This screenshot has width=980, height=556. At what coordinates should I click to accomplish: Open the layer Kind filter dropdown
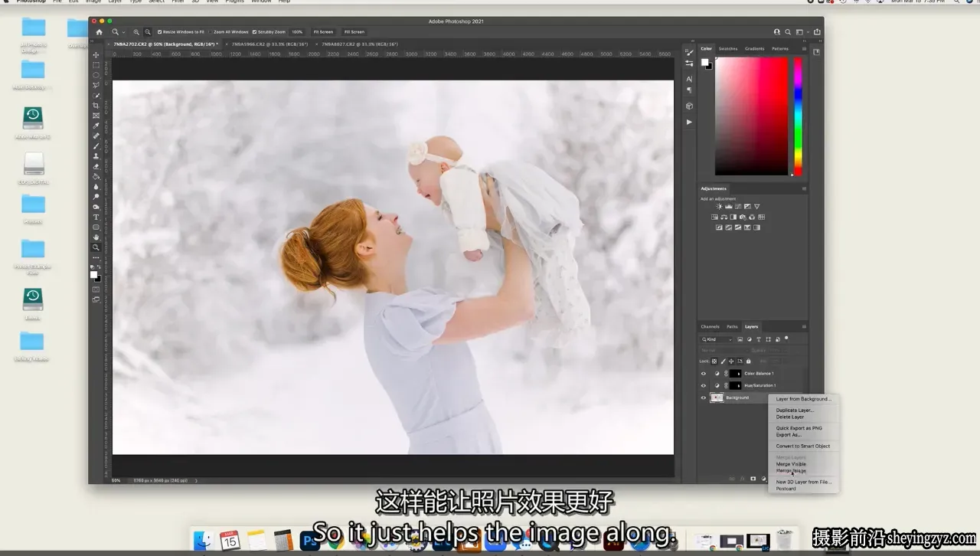(717, 339)
